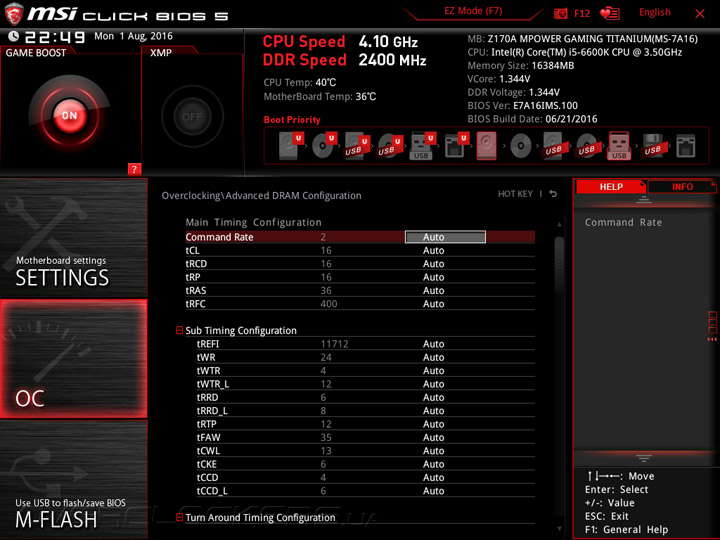The image size is (720, 540).
Task: Click the MSI dragon shield logo
Action: [14, 13]
